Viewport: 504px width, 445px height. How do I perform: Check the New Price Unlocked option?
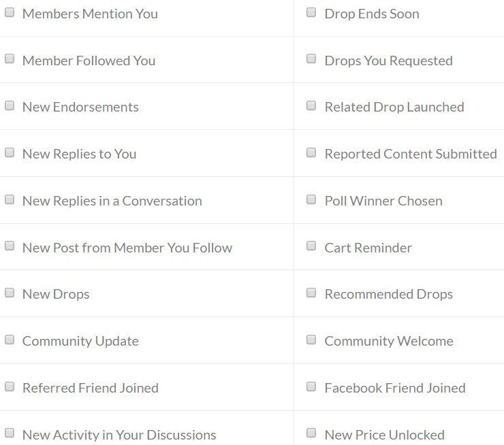coord(311,433)
